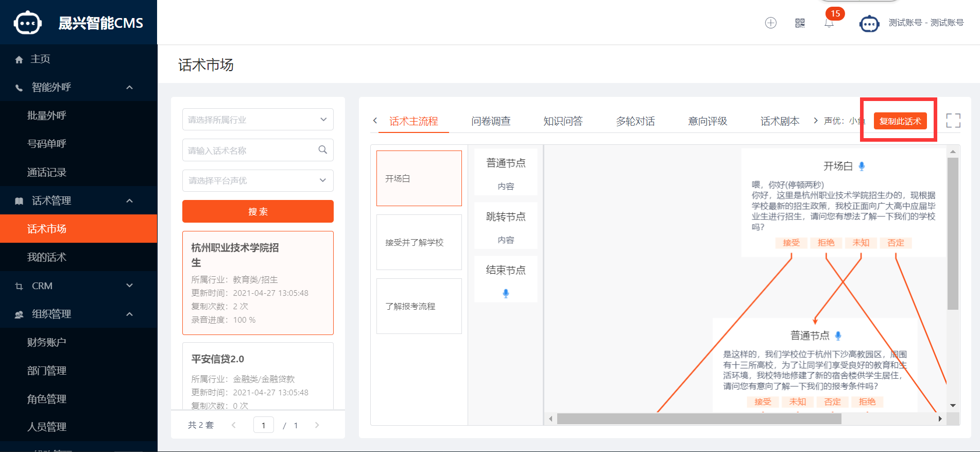This screenshot has width=980, height=452.
Task: Click the people icon beside 组织管理
Action: click(x=19, y=314)
